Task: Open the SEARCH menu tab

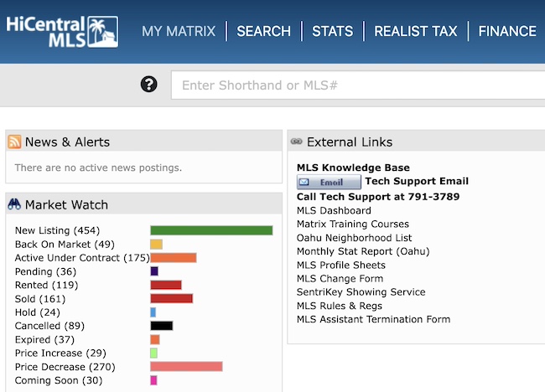Action: [264, 31]
